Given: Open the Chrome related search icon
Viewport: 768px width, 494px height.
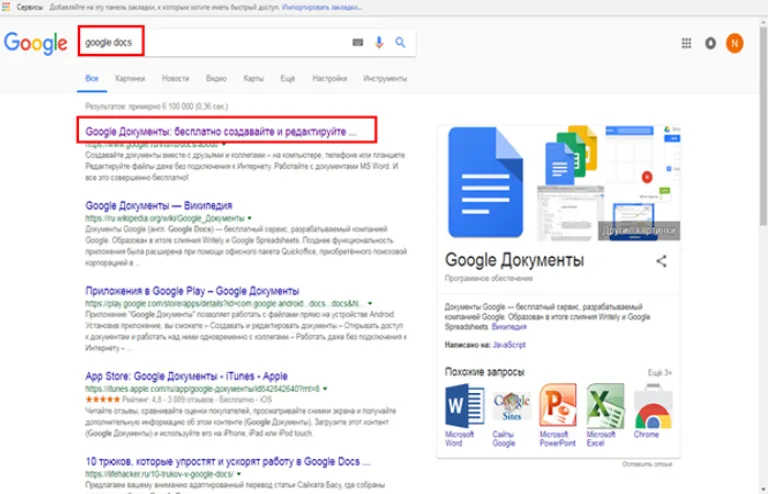Looking at the screenshot, I should tap(653, 406).
